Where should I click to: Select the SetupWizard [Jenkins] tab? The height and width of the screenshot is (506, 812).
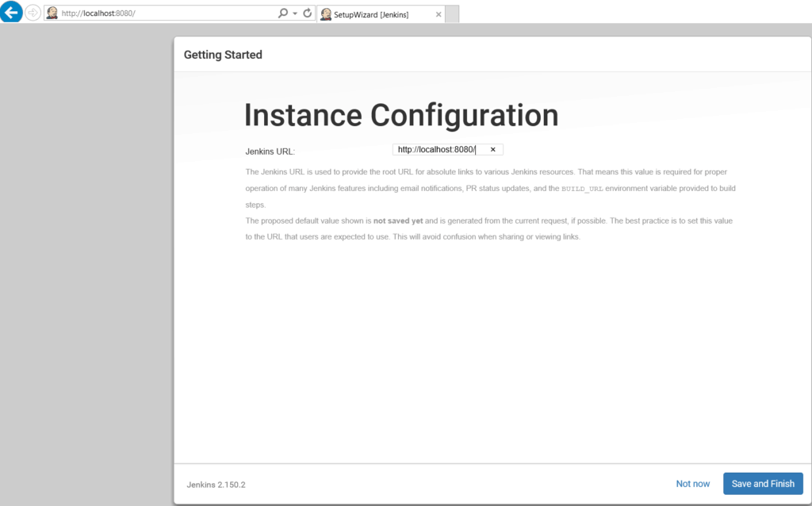[381, 14]
